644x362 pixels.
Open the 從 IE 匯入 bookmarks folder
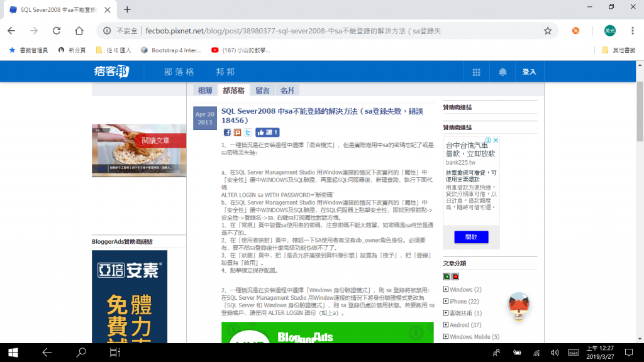coord(113,50)
